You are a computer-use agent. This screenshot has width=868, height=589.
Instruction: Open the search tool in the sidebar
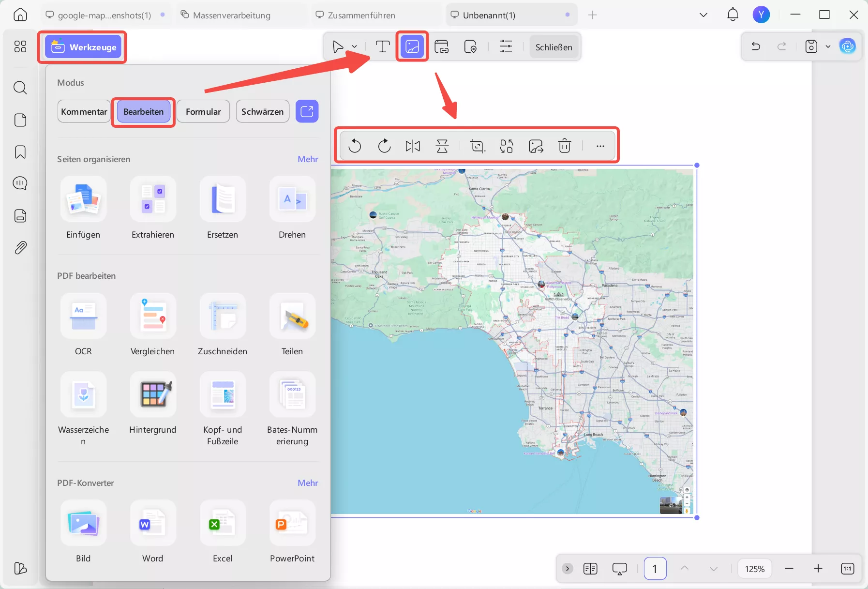click(x=20, y=88)
